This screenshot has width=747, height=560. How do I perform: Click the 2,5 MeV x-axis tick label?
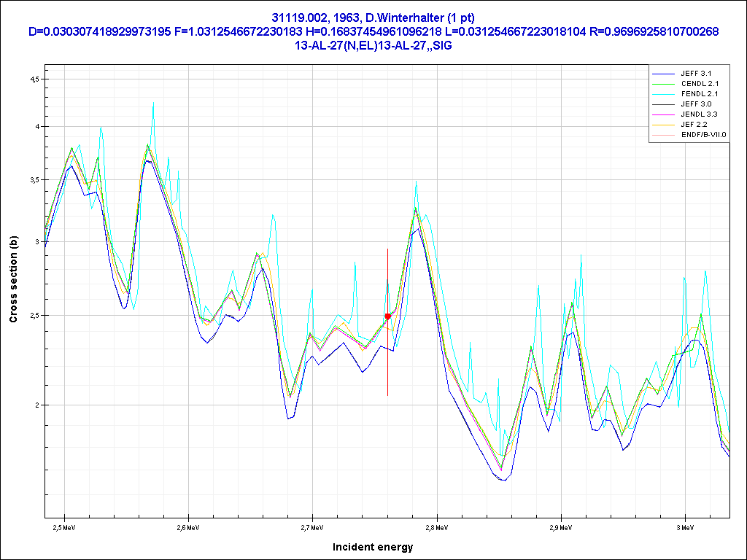(x=65, y=526)
